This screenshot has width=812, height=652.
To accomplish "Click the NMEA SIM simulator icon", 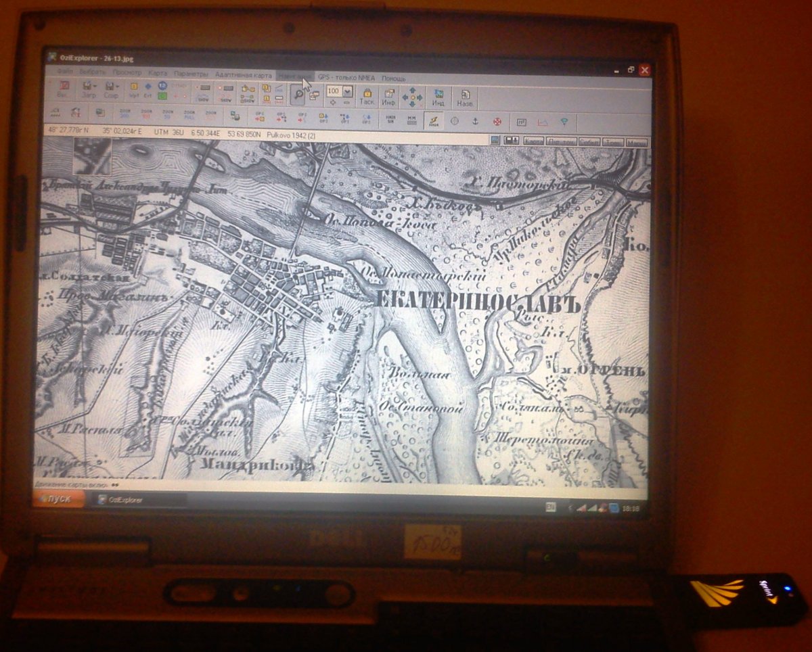I will [391, 119].
